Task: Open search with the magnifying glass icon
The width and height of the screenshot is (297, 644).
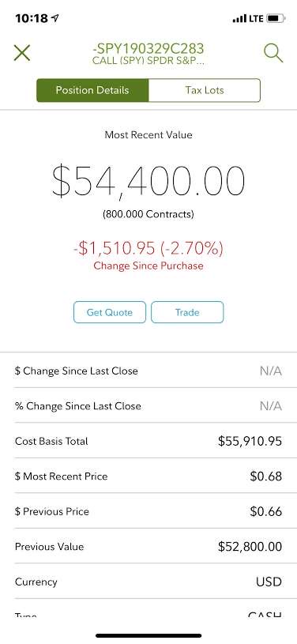Action: coord(273,53)
